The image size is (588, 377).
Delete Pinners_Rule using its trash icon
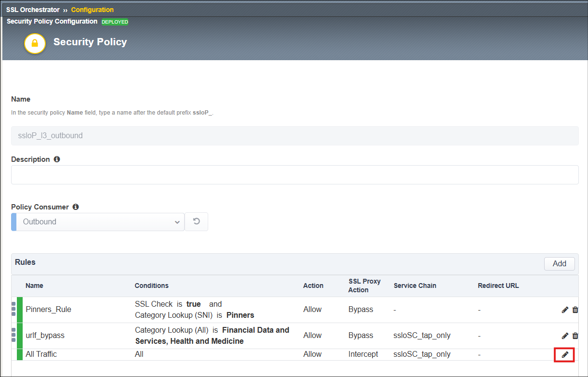pos(575,310)
